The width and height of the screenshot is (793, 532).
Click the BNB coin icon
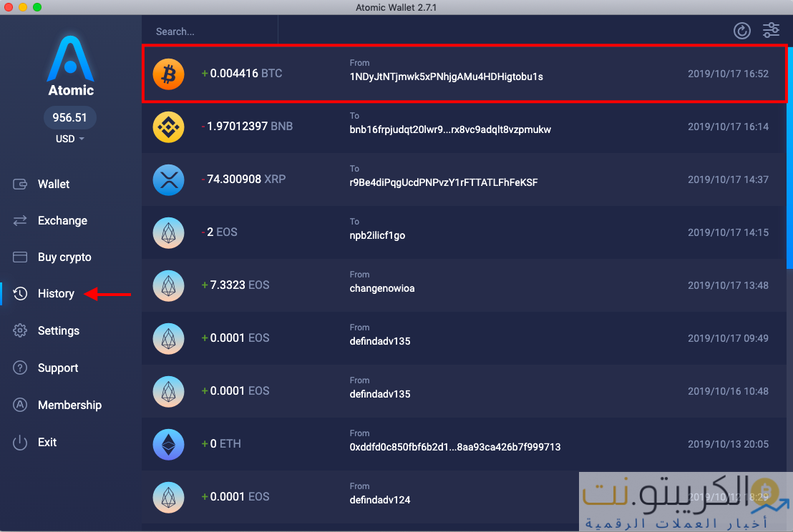(x=169, y=127)
